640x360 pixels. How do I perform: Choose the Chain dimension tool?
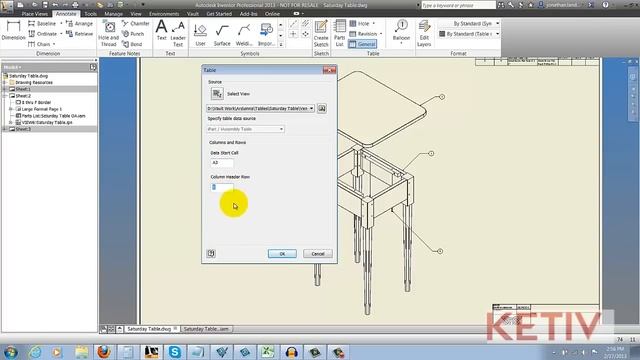coord(40,44)
